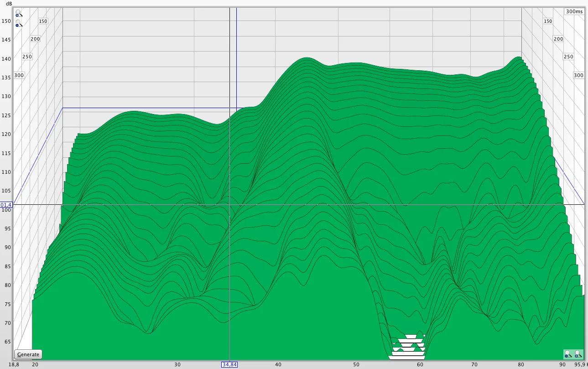
Task: Click the right-side 300 time marker
Action: (578, 75)
